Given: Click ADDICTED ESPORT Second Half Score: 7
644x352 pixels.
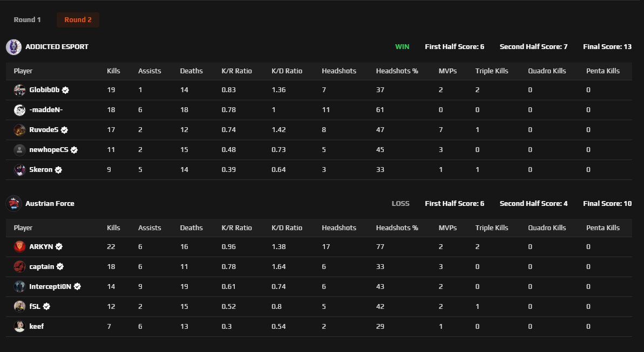Looking at the screenshot, I should [533, 47].
